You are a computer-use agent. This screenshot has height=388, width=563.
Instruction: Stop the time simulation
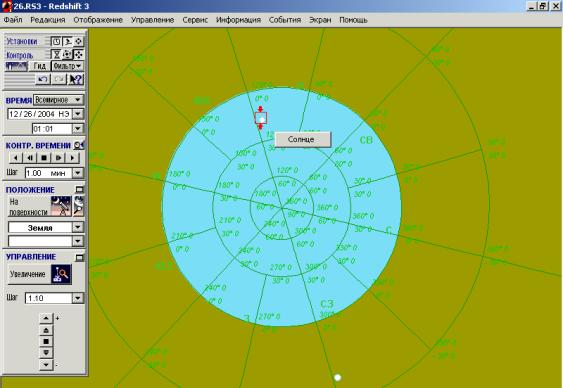coord(44,158)
